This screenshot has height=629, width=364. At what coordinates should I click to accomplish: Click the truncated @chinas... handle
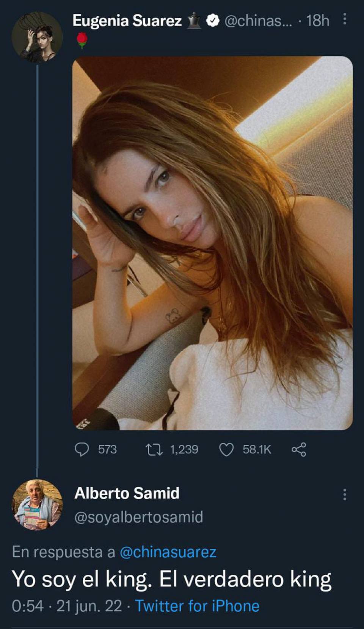[258, 20]
